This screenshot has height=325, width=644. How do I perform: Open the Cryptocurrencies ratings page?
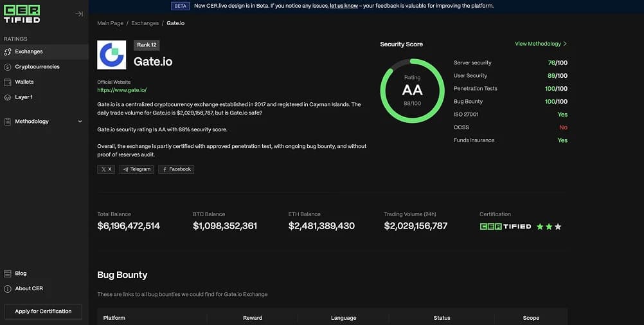(x=37, y=67)
